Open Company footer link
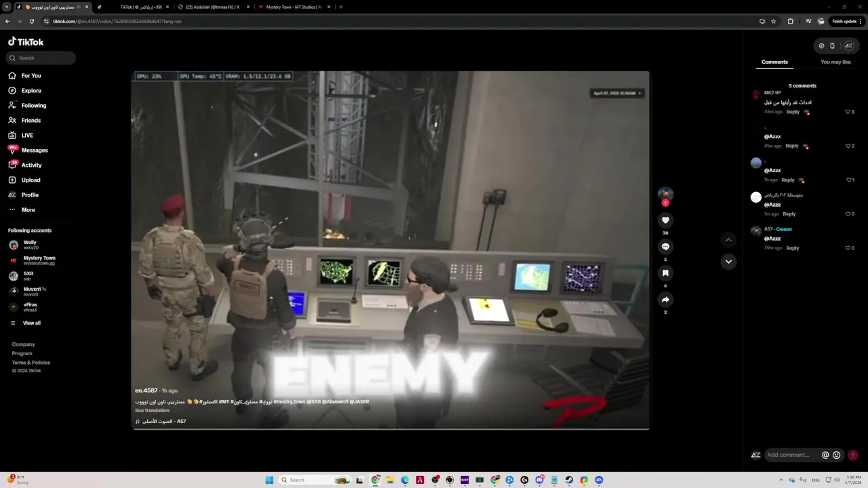 pos(23,344)
